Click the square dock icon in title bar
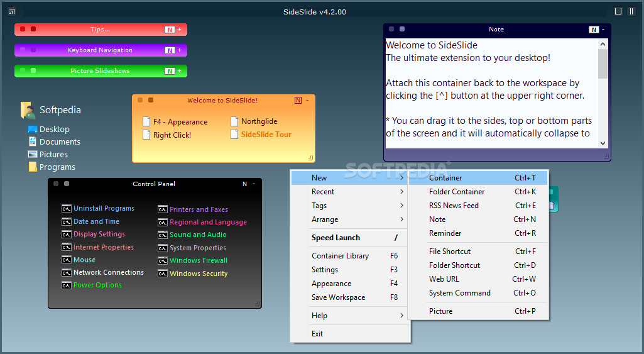The width and height of the screenshot is (644, 354). click(618, 11)
